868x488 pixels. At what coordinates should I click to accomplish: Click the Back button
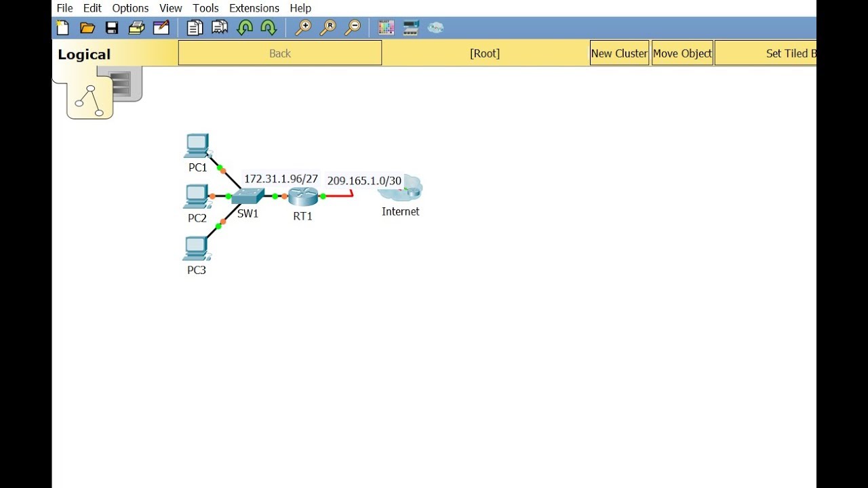click(x=280, y=53)
